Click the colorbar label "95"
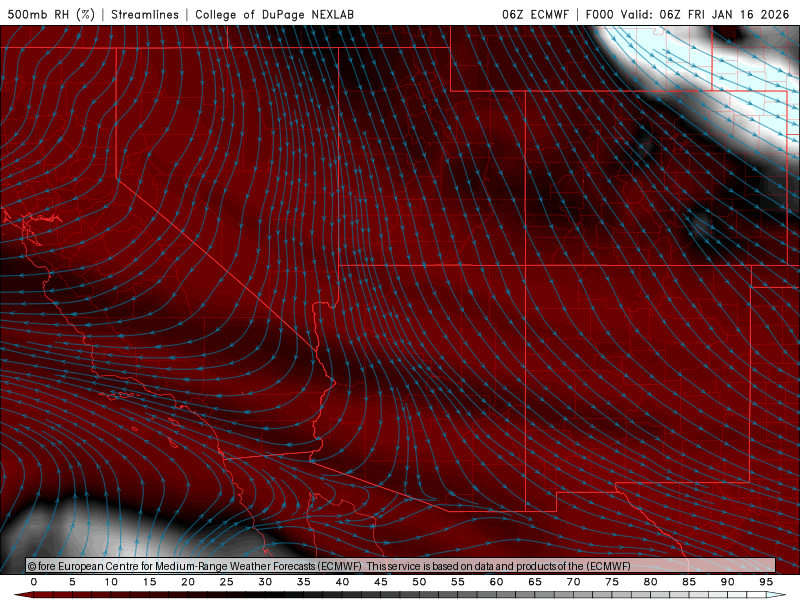Screen dimensions: 800x600 (x=766, y=582)
